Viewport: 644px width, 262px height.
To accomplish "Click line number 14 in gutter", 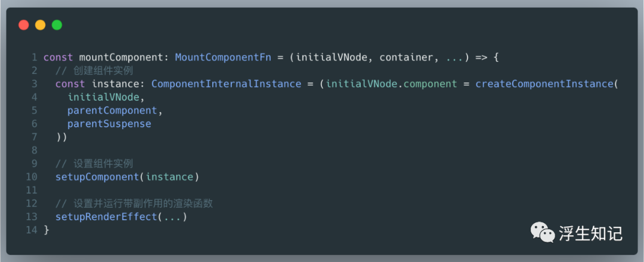I will click(32, 230).
